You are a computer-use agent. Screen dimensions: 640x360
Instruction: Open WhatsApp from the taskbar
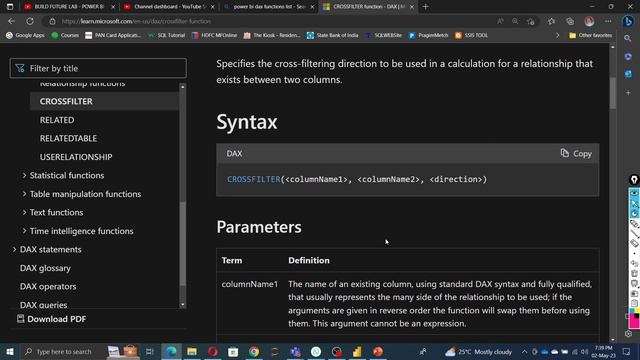tap(316, 351)
